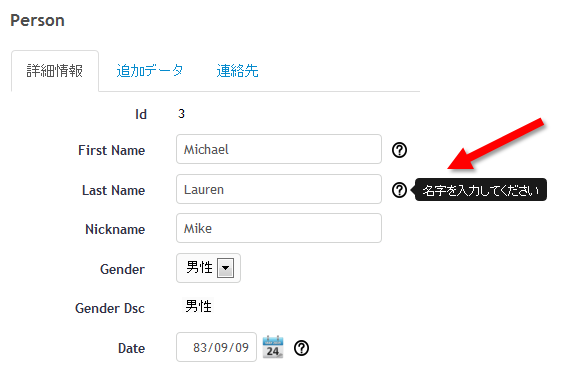Click the Date field showing 83/09/09

216,347
